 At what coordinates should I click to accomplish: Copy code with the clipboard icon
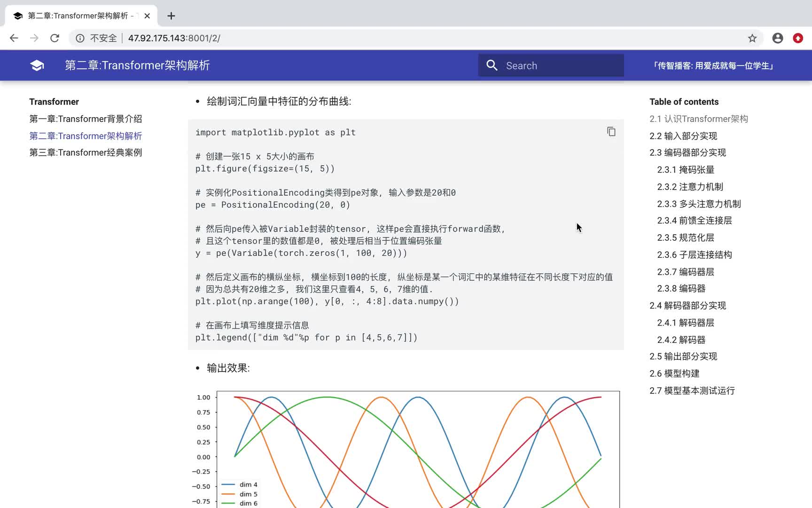(611, 132)
